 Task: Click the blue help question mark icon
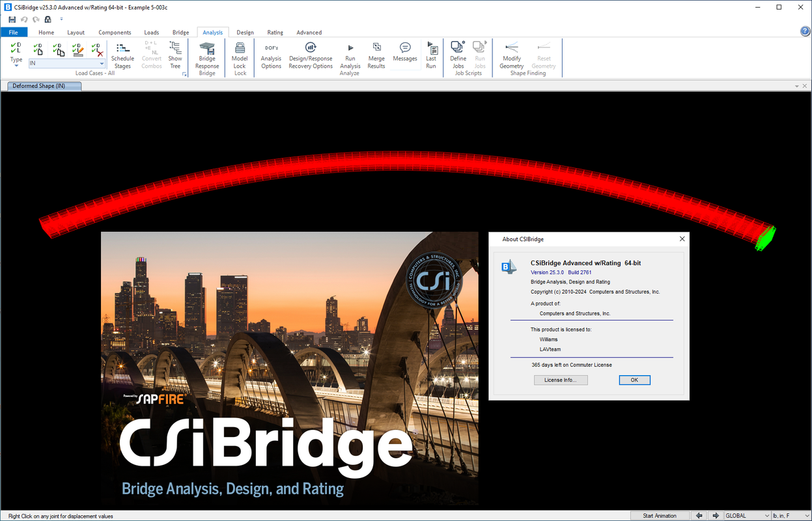805,31
